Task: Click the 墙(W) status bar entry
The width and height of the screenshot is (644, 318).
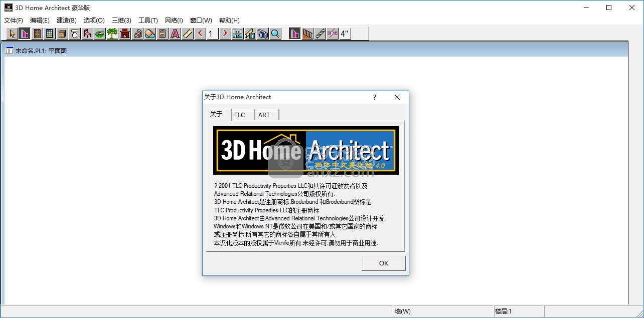Action: click(x=442, y=311)
